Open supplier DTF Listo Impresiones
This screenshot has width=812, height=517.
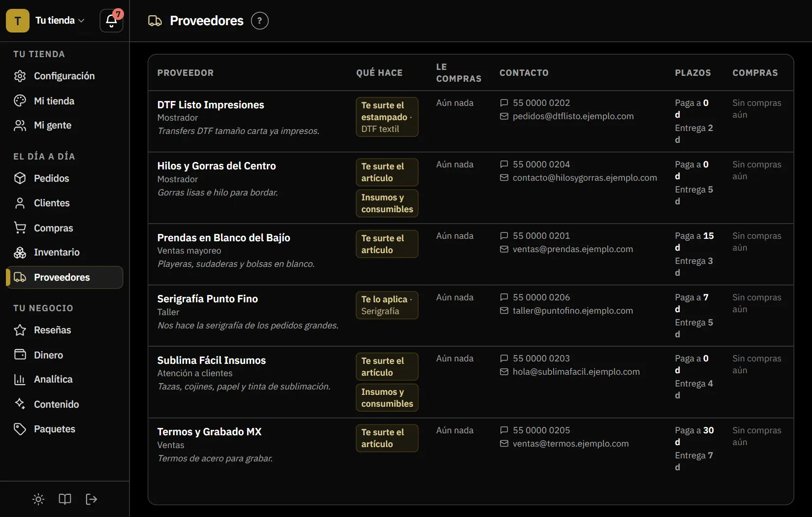tap(211, 105)
